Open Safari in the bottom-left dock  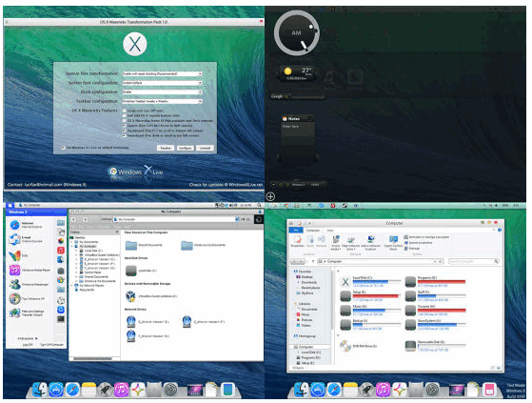pos(72,390)
